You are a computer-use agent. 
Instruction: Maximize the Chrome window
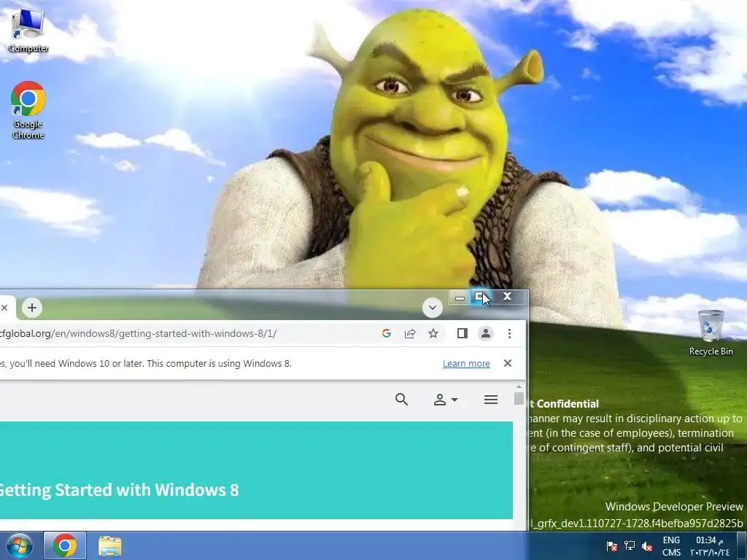point(481,297)
